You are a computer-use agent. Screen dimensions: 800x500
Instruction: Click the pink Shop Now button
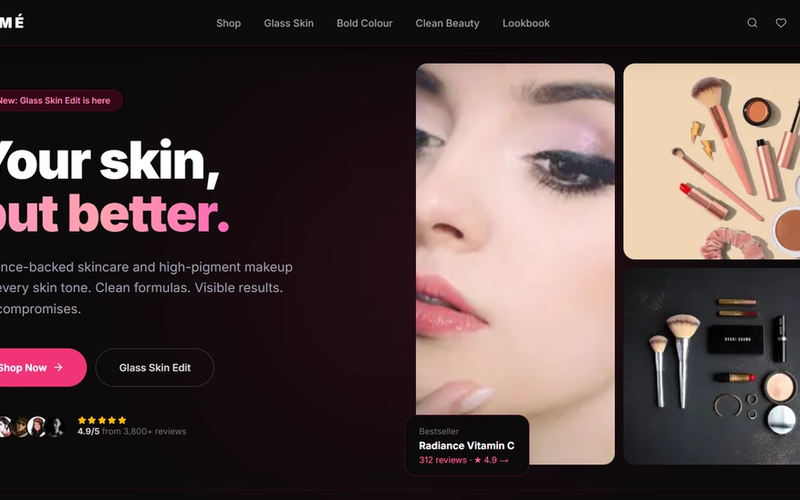[43, 367]
